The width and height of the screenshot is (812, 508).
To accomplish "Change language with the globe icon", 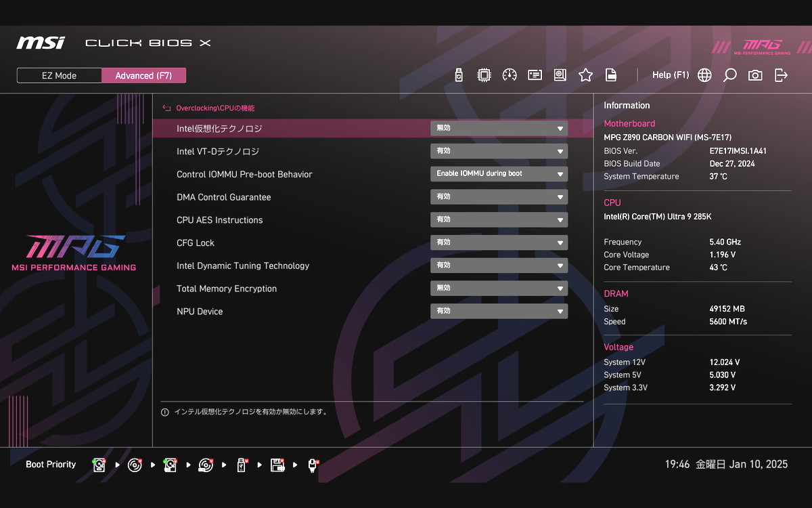I will 704,75.
